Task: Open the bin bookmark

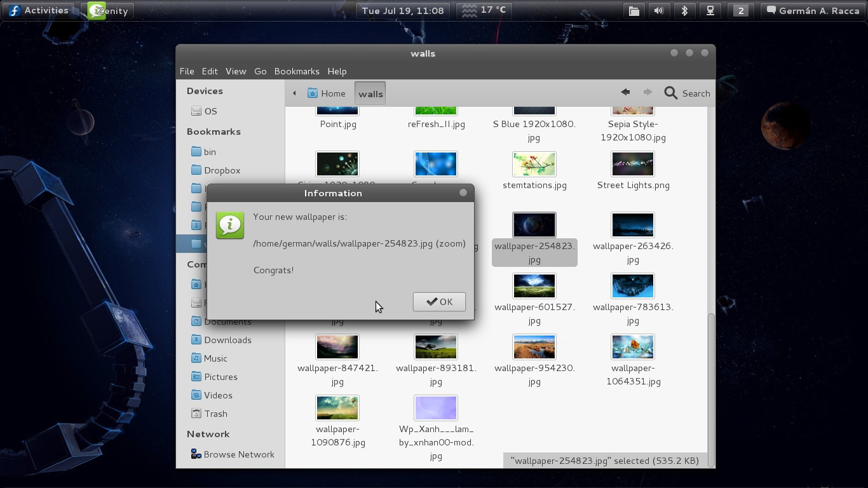Action: (203, 152)
